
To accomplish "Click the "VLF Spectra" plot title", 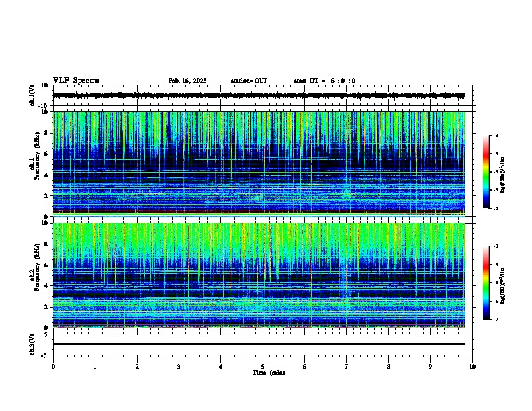I will point(76,81).
